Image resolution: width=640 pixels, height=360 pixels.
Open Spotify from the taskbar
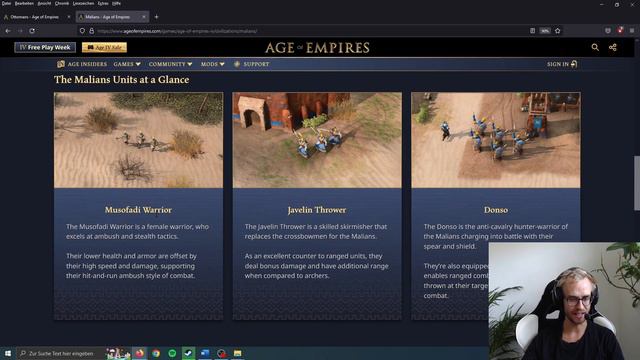172,353
